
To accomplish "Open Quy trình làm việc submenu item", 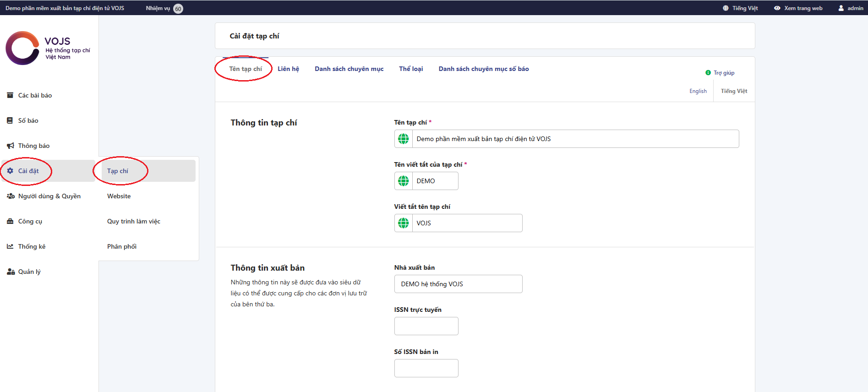I will click(x=133, y=221).
